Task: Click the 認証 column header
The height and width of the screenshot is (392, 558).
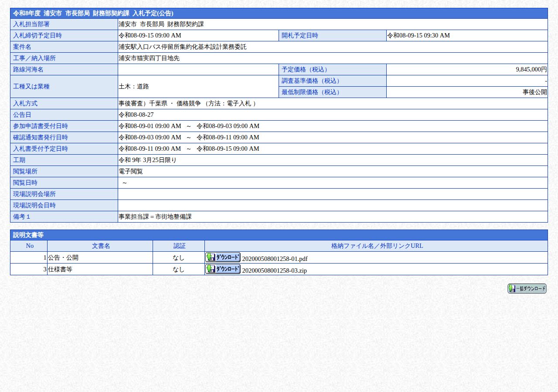Action: 179,246
